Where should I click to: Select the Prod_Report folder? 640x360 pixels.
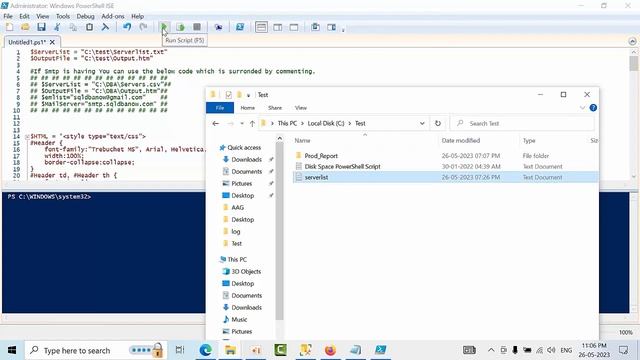click(321, 156)
